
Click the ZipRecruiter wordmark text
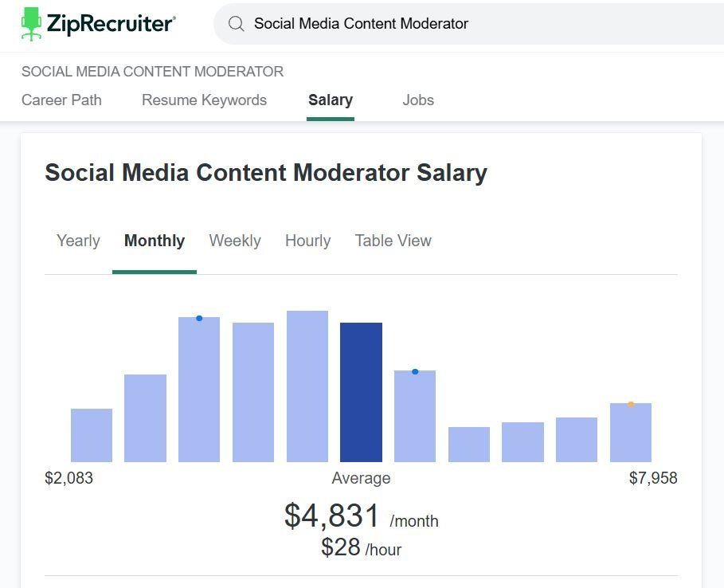pos(111,24)
